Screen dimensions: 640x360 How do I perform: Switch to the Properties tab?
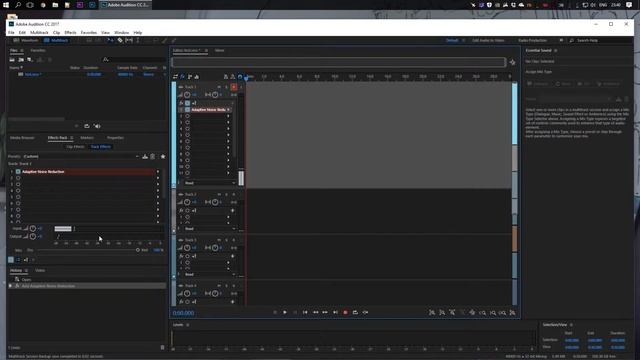coord(115,138)
